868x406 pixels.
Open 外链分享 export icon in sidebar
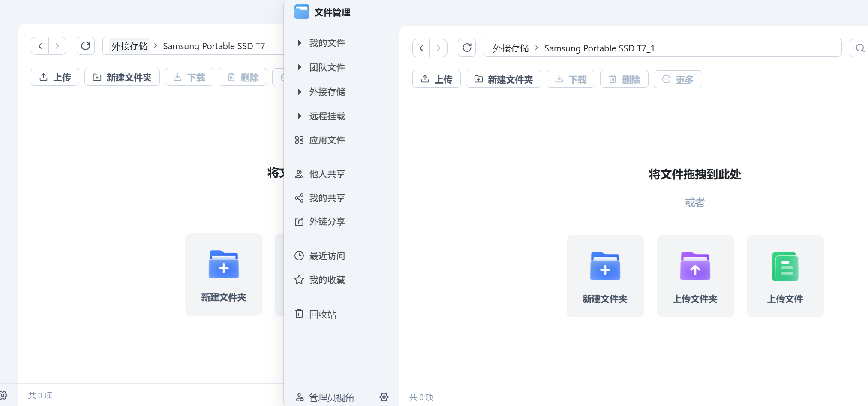point(299,222)
